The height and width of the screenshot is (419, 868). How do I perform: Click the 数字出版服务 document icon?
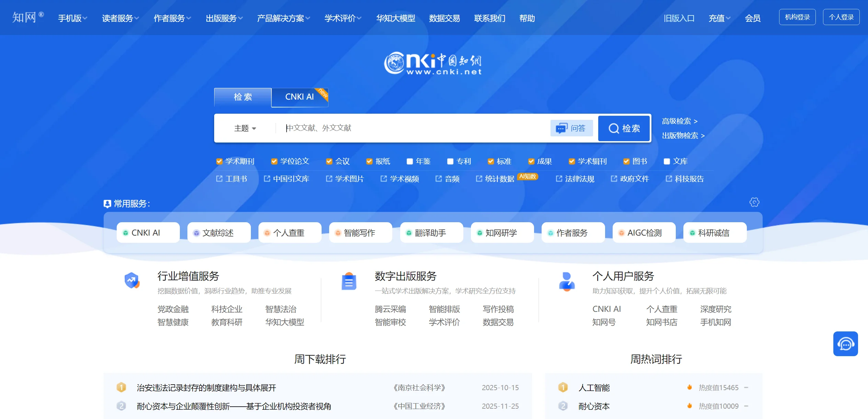click(349, 281)
